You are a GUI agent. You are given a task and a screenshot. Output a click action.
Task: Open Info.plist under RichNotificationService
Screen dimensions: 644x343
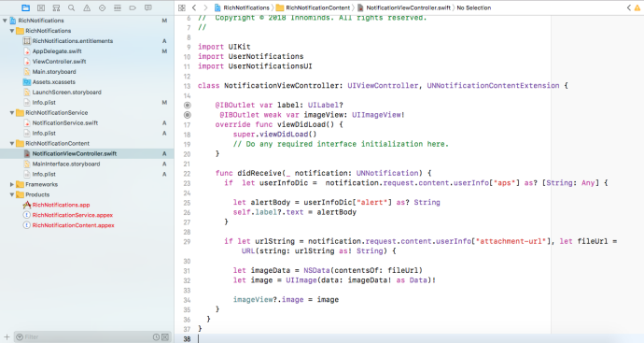tap(44, 134)
